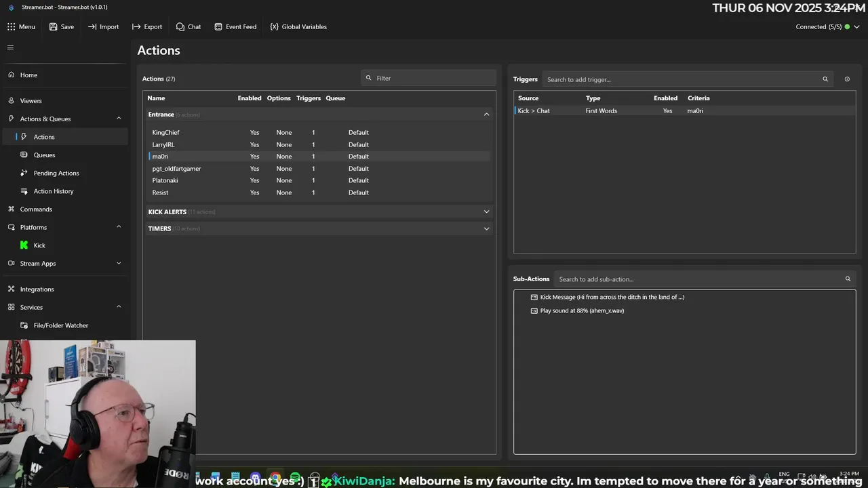Open the Global Variables toolbar icon

(x=274, y=26)
